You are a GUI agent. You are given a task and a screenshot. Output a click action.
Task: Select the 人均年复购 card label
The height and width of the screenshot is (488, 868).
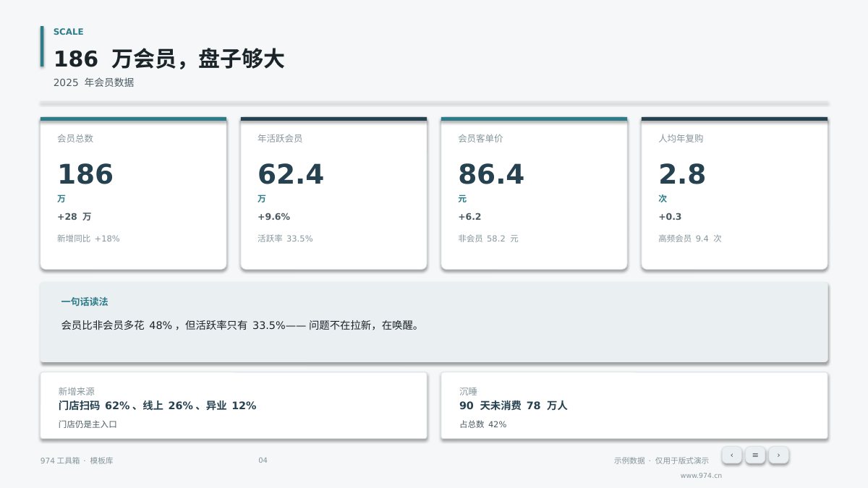[681, 138]
